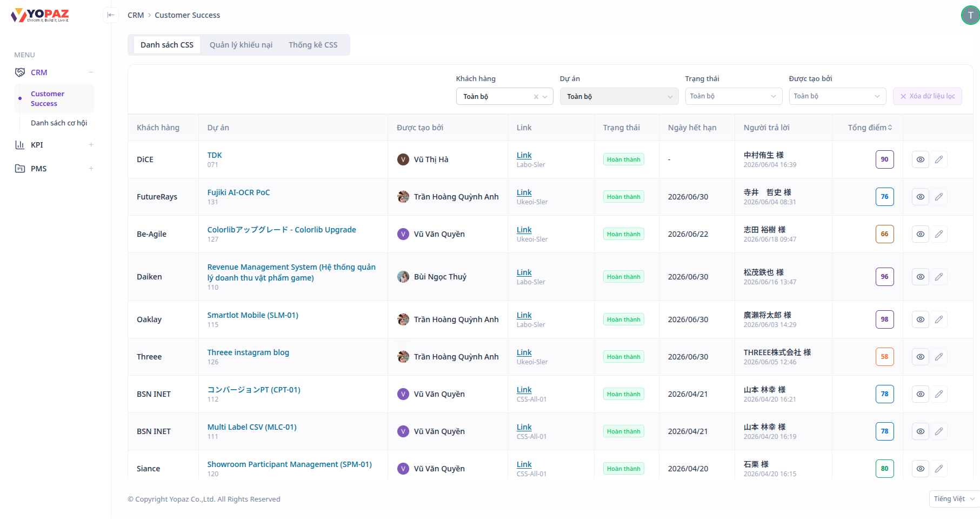Edit the Daiken row with pencil icon
Image resolution: width=980 pixels, height=520 pixels.
pos(939,277)
